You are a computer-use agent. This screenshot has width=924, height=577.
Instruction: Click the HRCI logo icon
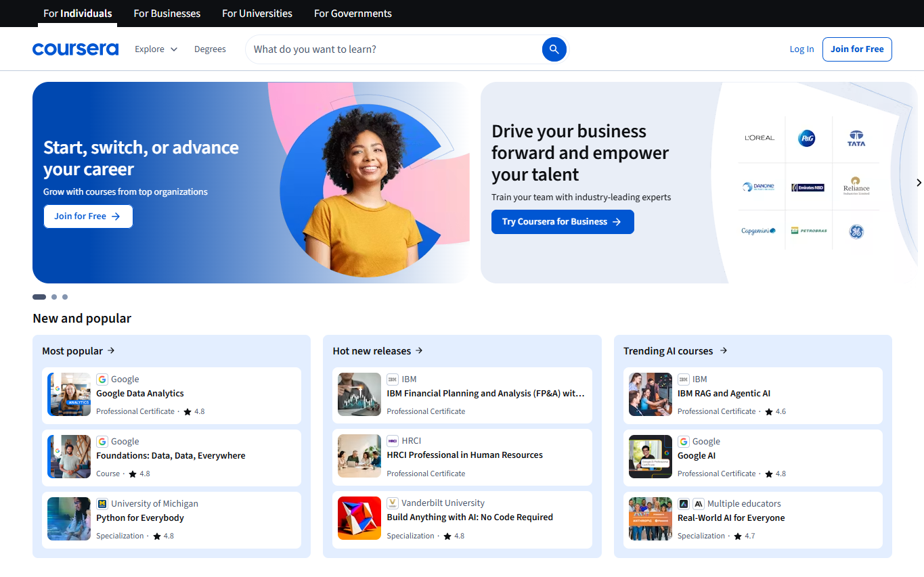coord(393,441)
